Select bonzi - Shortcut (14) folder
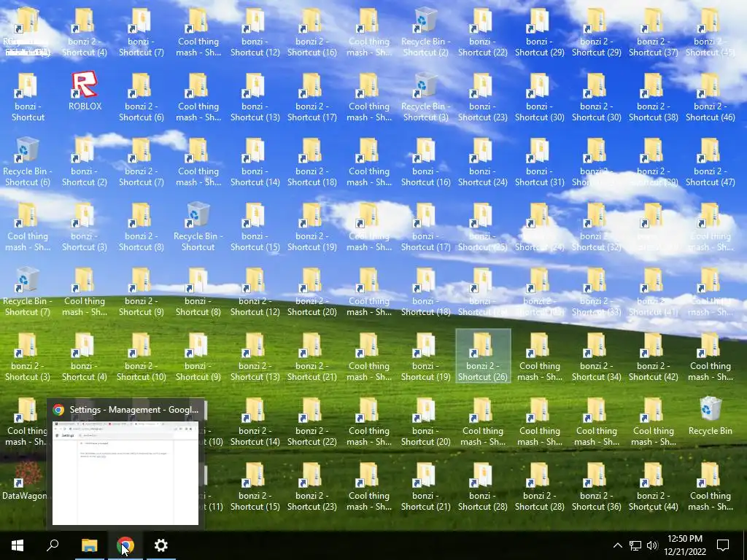 tap(255, 162)
